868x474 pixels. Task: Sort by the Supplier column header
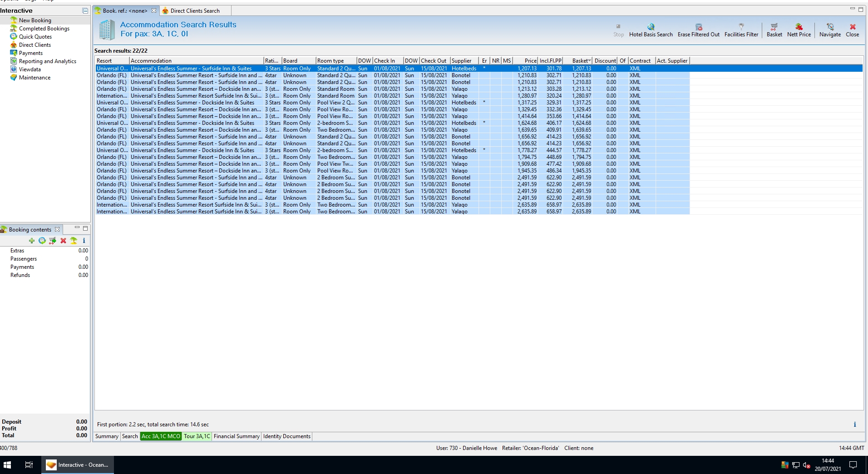point(464,61)
